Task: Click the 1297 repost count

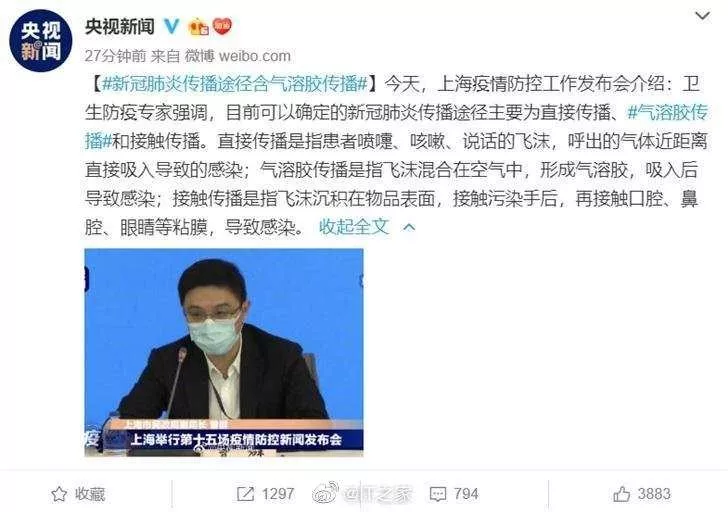Action: (x=278, y=494)
